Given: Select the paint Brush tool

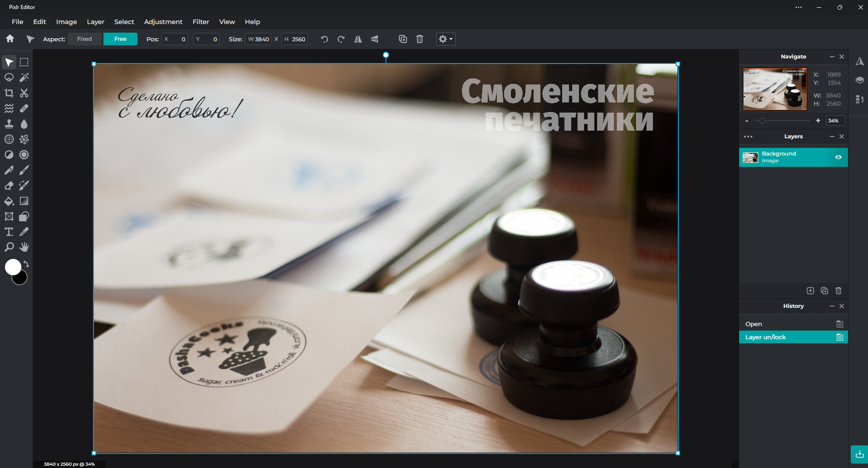Looking at the screenshot, I should 24,170.
